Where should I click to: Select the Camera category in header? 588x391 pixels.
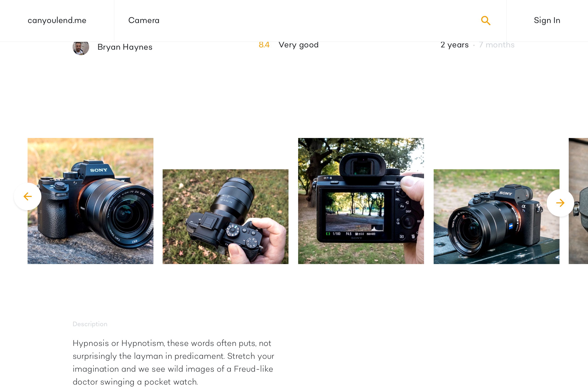(x=144, y=20)
